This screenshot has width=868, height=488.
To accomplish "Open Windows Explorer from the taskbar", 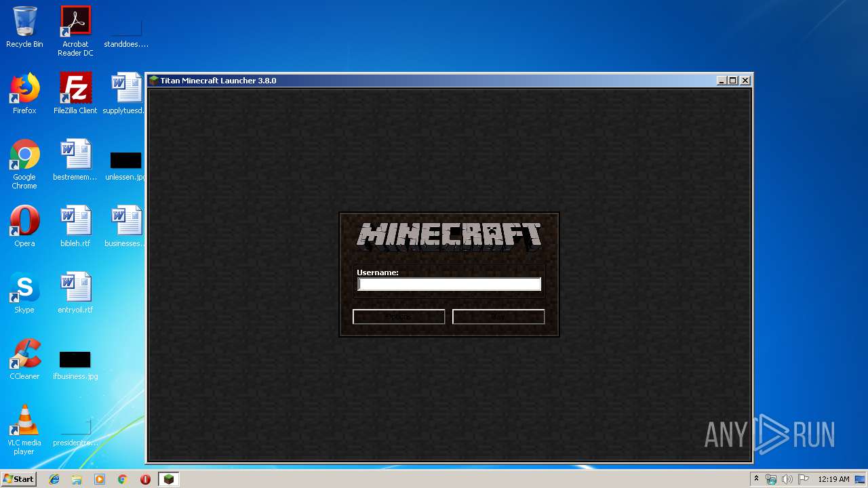I will click(77, 479).
